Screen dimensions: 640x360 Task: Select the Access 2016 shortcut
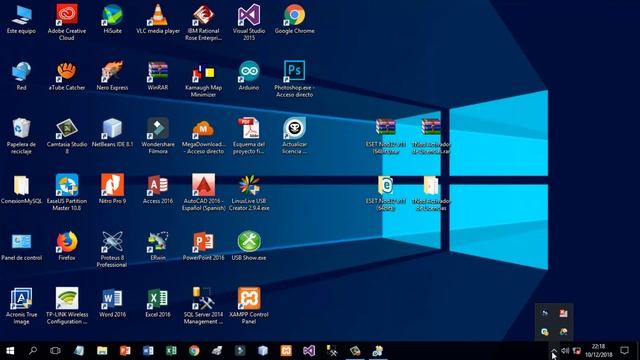(x=158, y=189)
